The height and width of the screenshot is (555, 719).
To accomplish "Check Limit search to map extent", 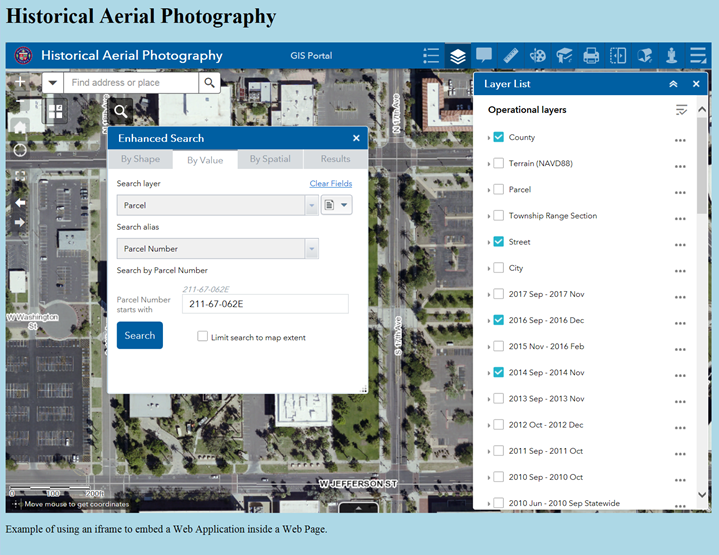I will tap(203, 337).
